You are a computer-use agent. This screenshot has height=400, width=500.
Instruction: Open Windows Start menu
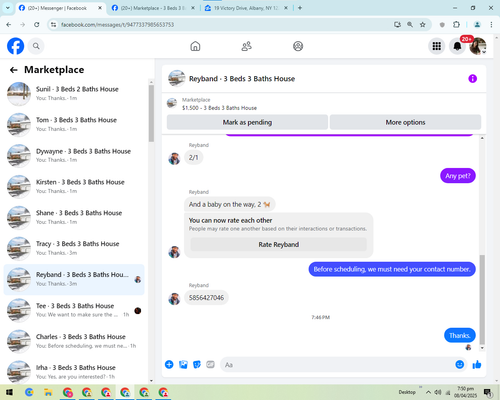9,392
